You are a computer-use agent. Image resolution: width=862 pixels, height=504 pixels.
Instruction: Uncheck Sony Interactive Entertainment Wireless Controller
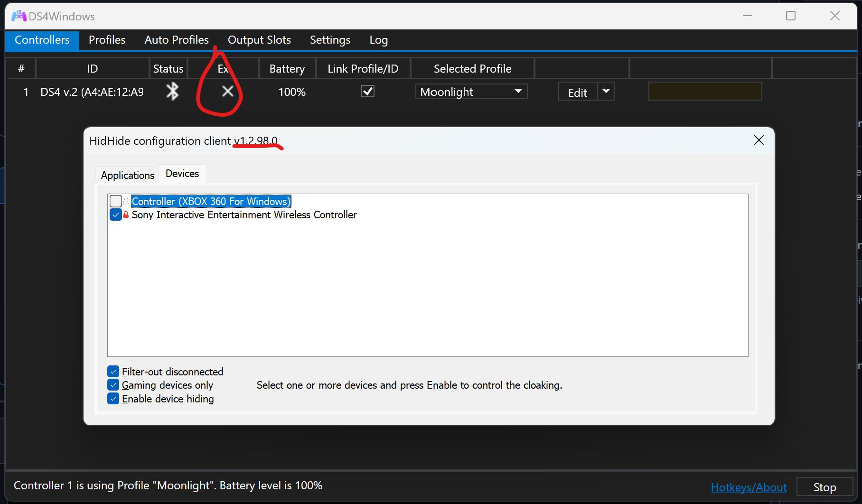[115, 215]
